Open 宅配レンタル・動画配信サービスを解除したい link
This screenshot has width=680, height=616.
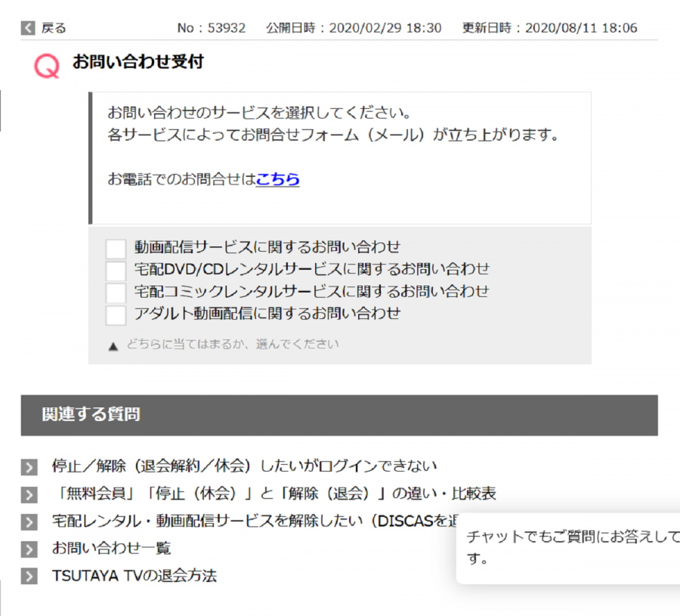click(254, 521)
